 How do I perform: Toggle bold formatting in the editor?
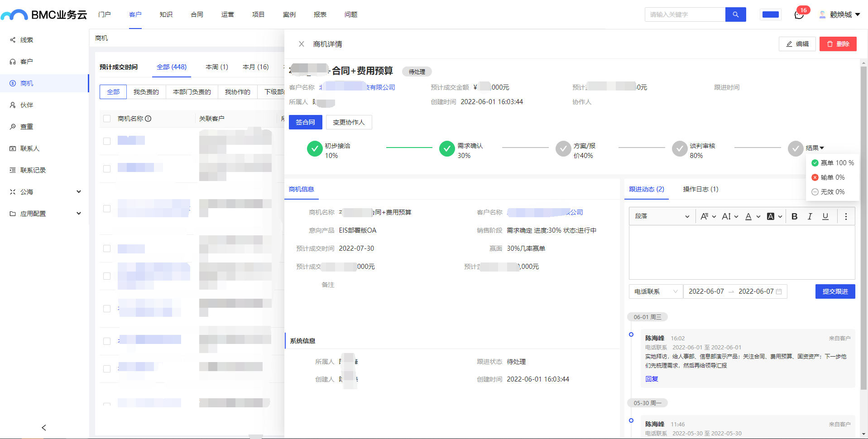pos(794,216)
